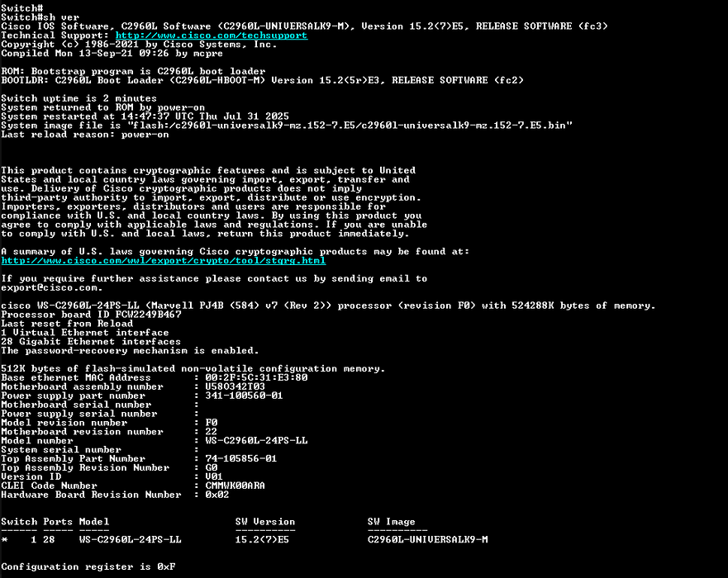Click the 'F0' value beside 'Model revision number'
The image size is (728, 578).
click(x=212, y=423)
